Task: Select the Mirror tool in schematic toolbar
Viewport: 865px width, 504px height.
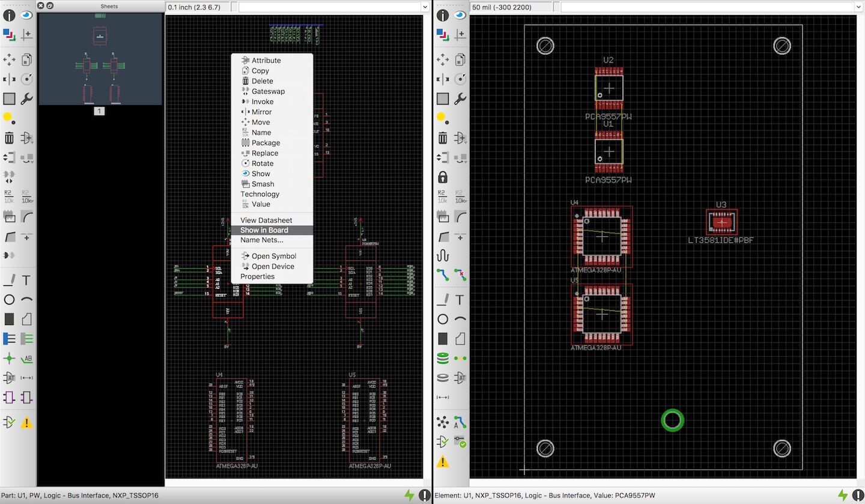Action: [x=9, y=79]
